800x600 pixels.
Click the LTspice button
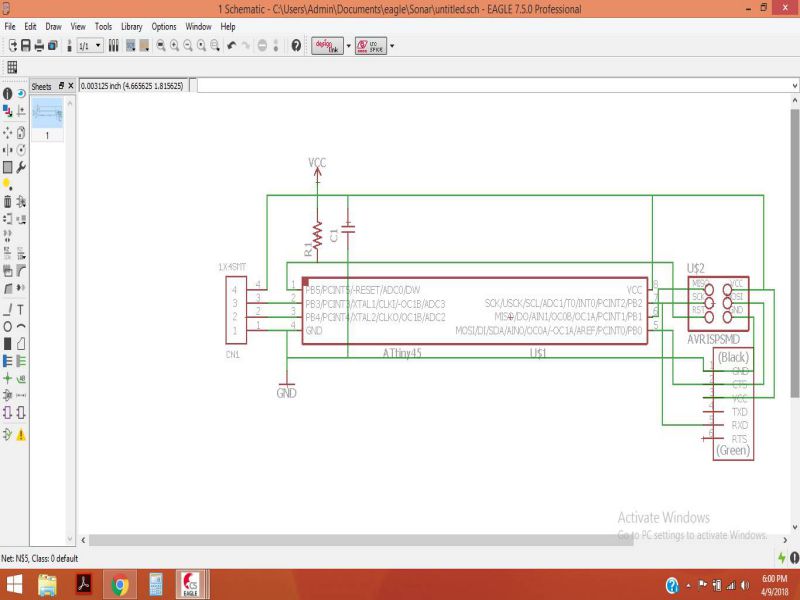coord(370,46)
